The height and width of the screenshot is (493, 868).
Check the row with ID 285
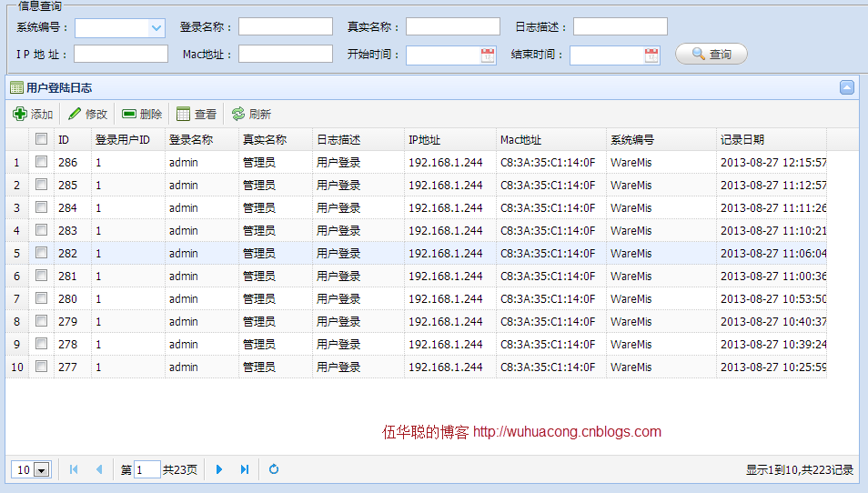(41, 185)
